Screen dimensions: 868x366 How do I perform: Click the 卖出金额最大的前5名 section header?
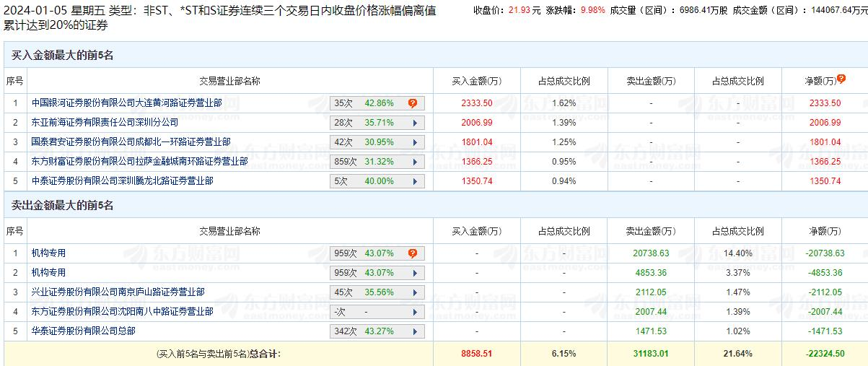62,206
